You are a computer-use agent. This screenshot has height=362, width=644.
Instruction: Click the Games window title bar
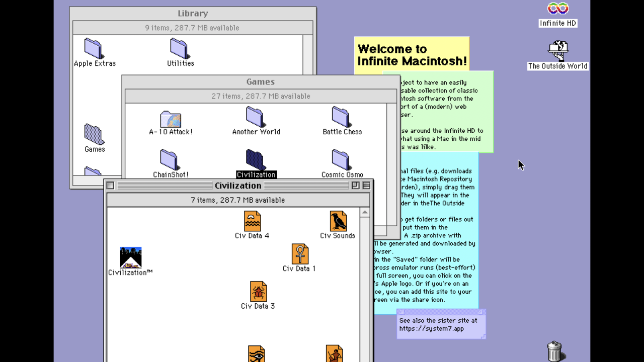click(261, 82)
